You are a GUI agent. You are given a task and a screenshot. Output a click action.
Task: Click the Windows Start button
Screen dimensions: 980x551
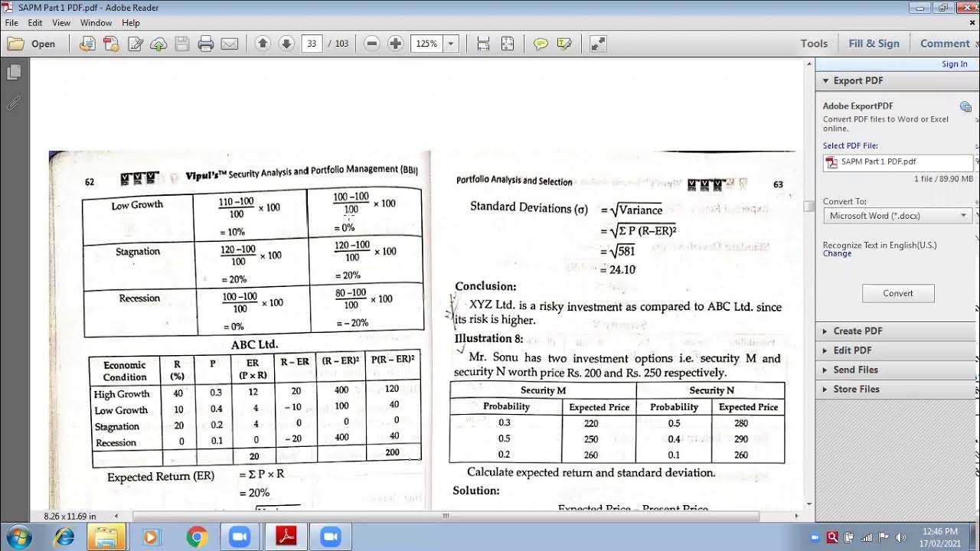click(18, 537)
